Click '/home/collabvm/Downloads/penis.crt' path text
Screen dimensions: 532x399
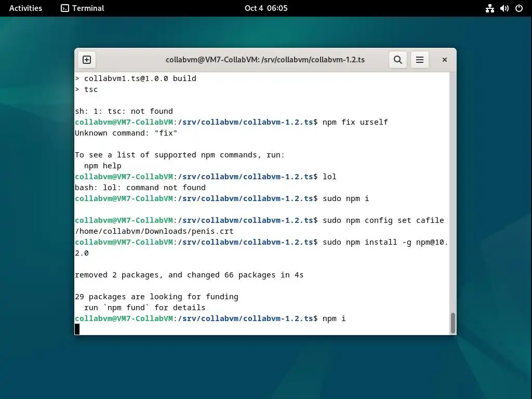(154, 231)
